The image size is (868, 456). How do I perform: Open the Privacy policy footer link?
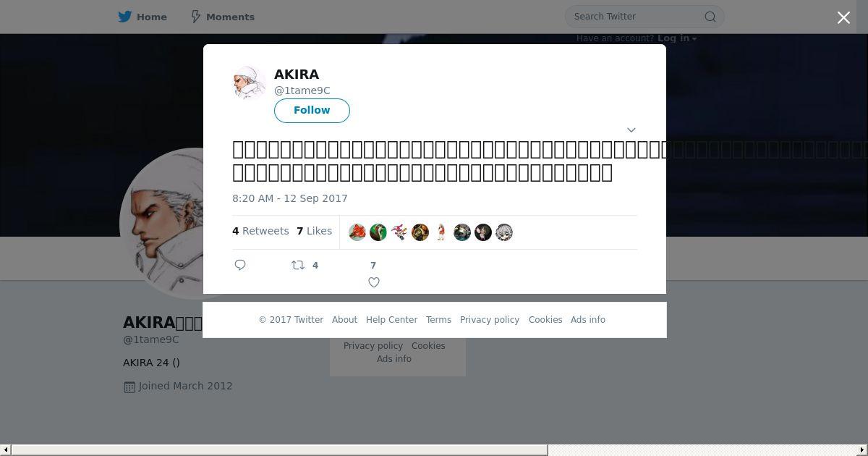click(x=490, y=320)
